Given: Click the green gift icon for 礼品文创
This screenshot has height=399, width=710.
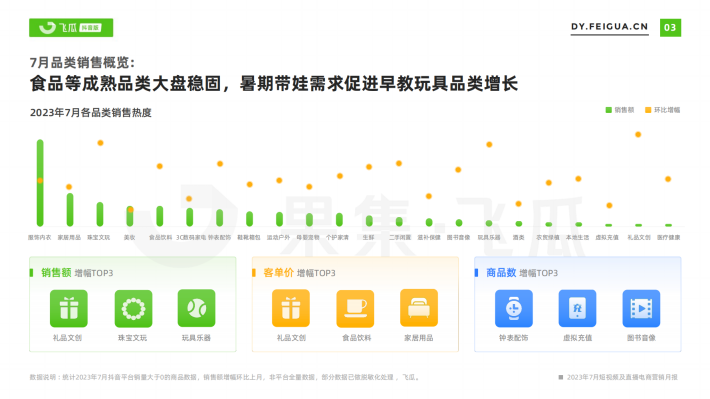Looking at the screenshot, I should (x=68, y=308).
